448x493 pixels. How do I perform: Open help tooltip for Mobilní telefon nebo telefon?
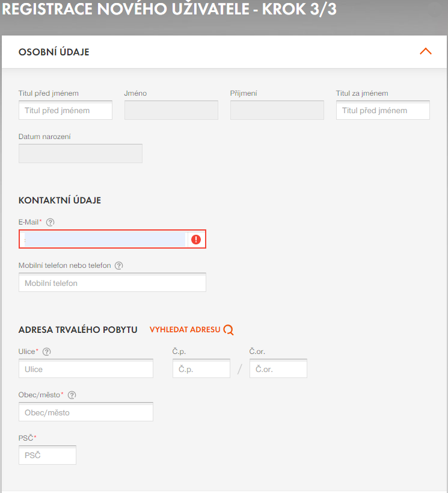pyautogui.click(x=118, y=265)
